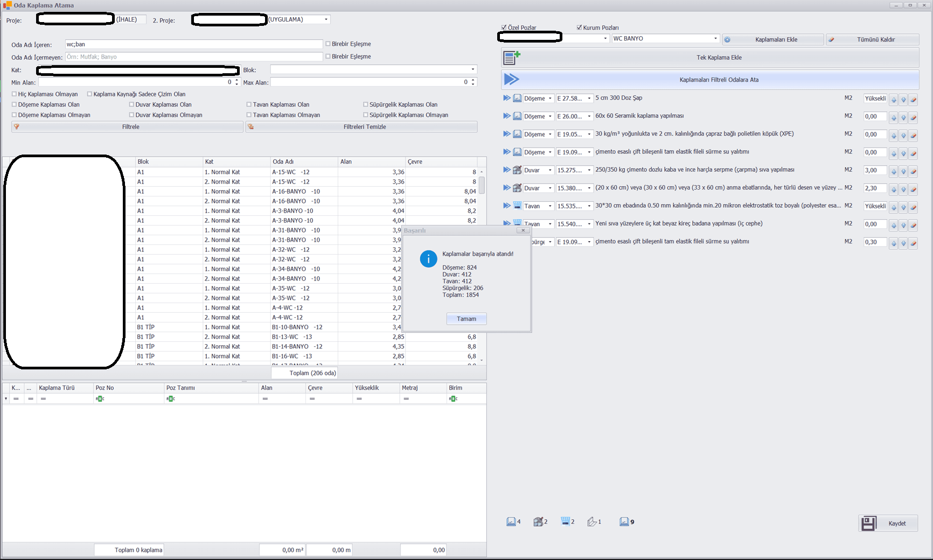Click Filtreleri Temizle button
933x560 pixels.
pos(361,127)
